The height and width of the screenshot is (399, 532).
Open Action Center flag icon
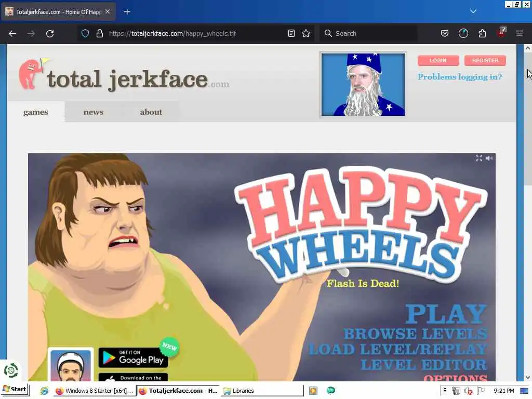click(481, 391)
